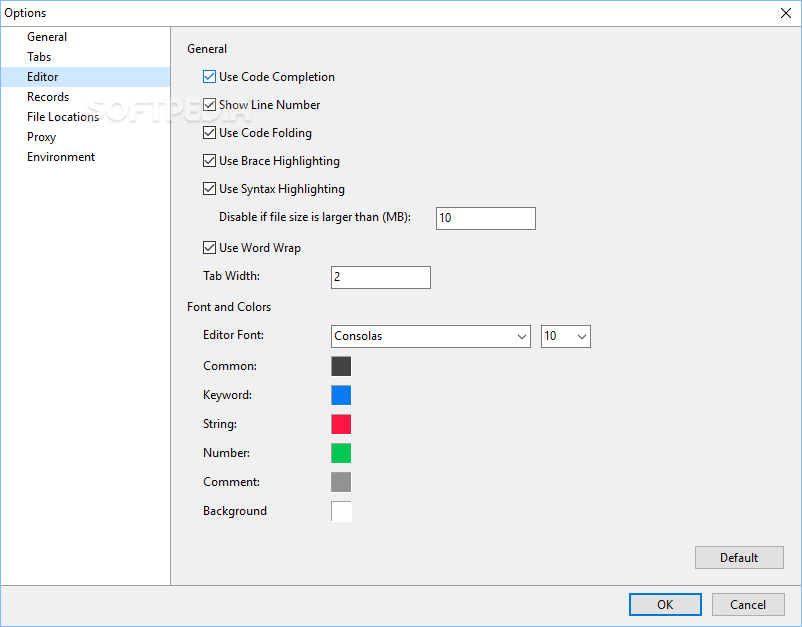802x627 pixels.
Task: Click the OK button
Action: (665, 604)
